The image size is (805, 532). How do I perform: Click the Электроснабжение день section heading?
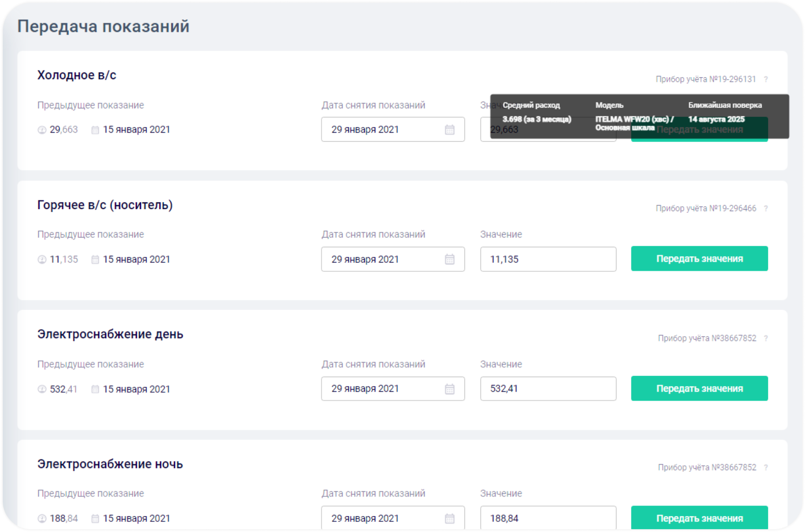coord(110,334)
